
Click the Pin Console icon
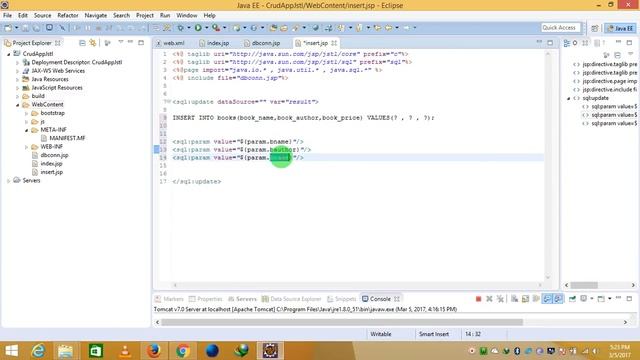(x=572, y=299)
